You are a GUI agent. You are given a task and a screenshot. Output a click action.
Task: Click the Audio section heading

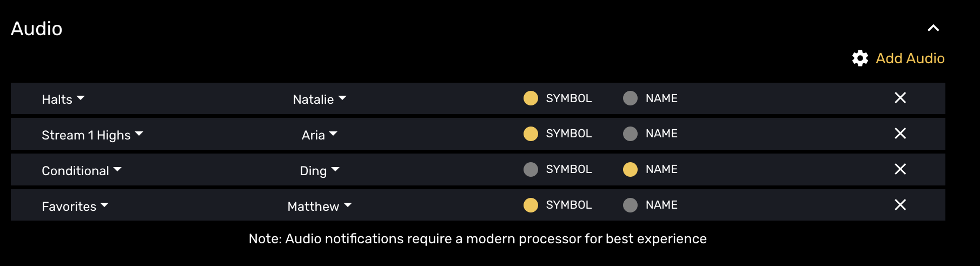tap(37, 29)
